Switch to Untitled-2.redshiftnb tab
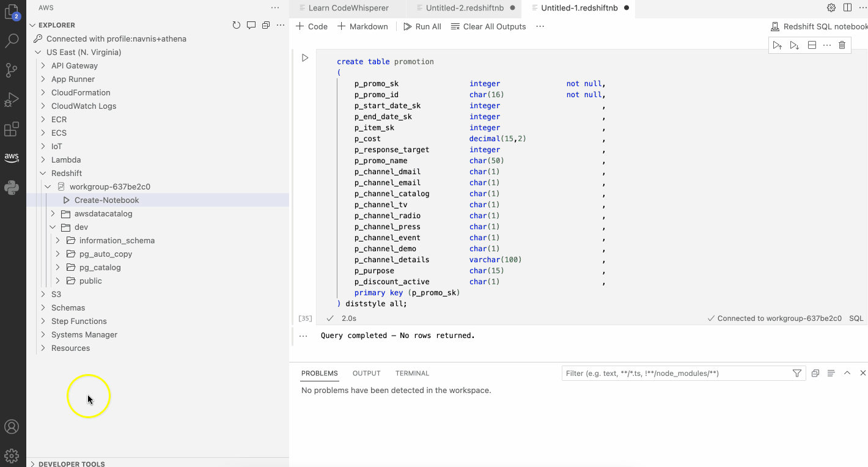The height and width of the screenshot is (467, 868). [x=465, y=8]
